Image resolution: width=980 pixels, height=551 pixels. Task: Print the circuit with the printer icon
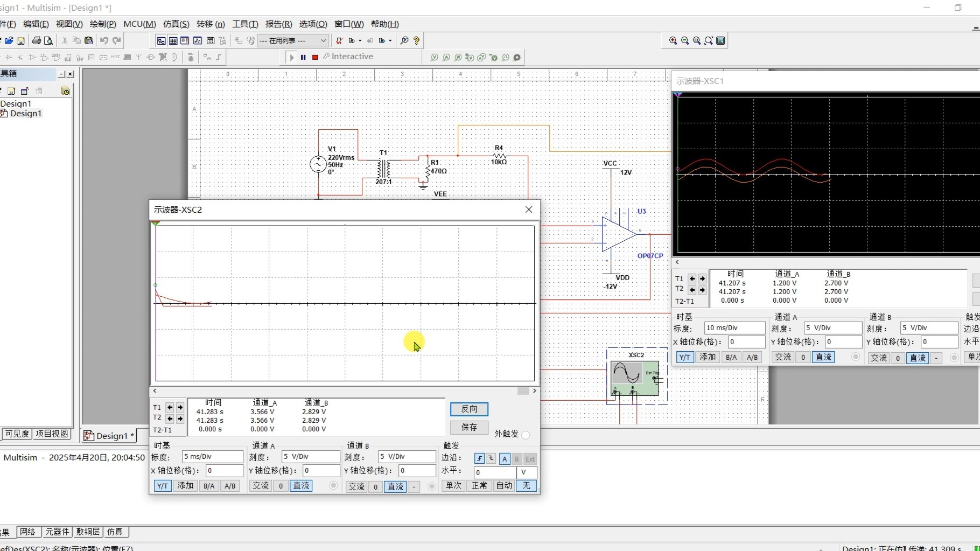[37, 40]
